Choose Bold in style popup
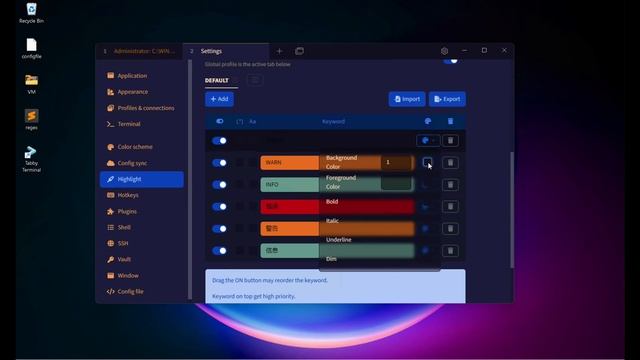This screenshot has height=360, width=640. 332,201
